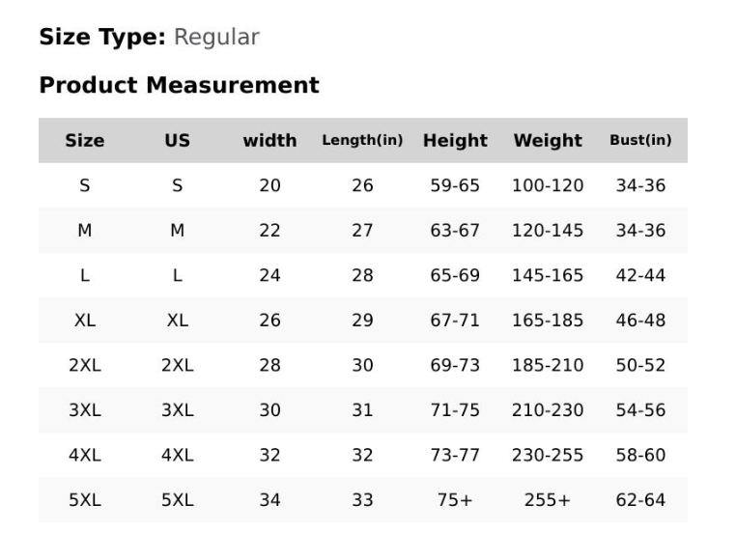Click the 62-64 bust cell
Image resolution: width=736 pixels, height=560 pixels.
point(640,500)
